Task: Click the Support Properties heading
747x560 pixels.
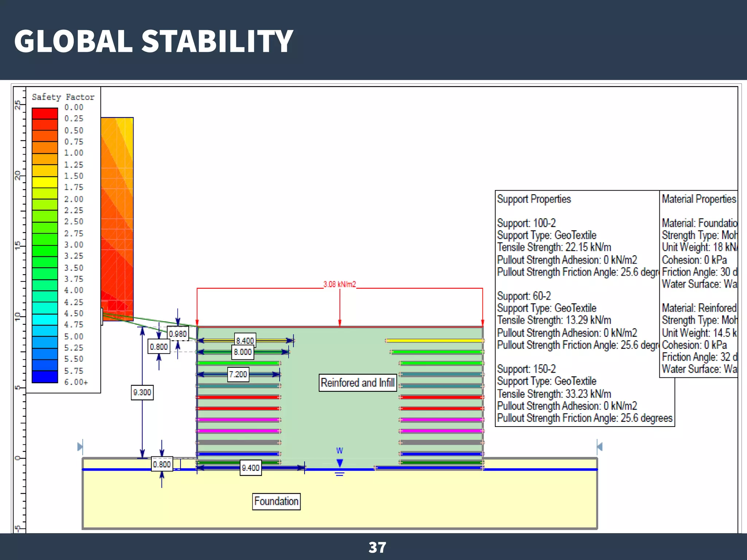Action: coord(534,199)
